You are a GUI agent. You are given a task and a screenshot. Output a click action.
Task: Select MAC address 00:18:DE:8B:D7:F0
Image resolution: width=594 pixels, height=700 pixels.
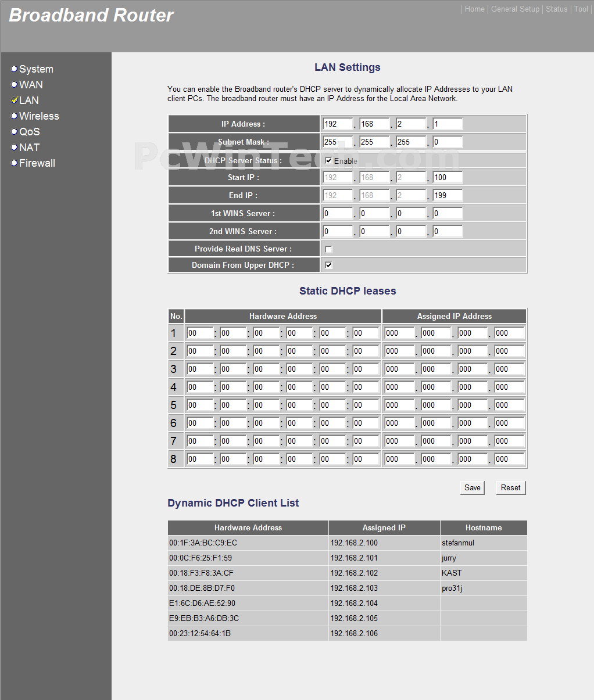[202, 588]
